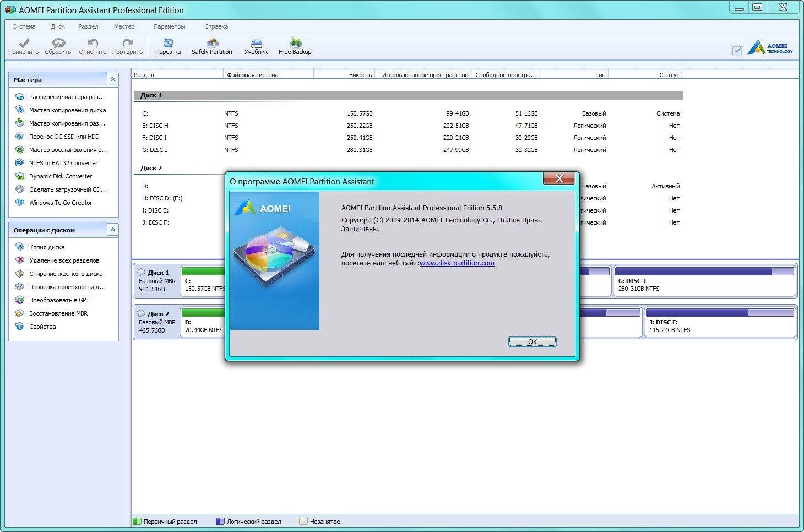Toggle the checkbox icon beside AOMEI logo
Screen dimensions: 804x532
click(736, 50)
